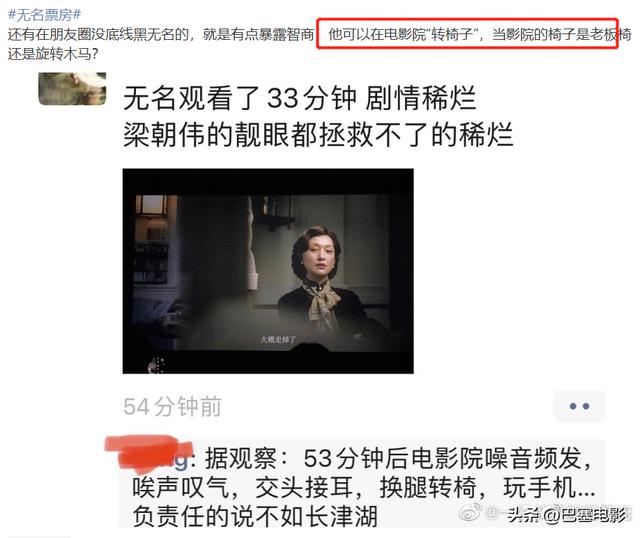The image size is (640, 538).
Task: Click the red-boxed 转椅子 sentence
Action: tap(467, 33)
